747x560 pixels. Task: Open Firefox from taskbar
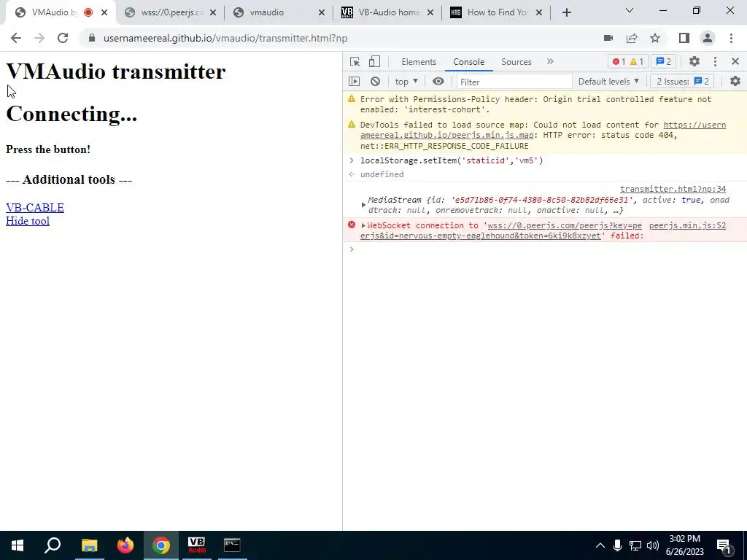(x=125, y=545)
